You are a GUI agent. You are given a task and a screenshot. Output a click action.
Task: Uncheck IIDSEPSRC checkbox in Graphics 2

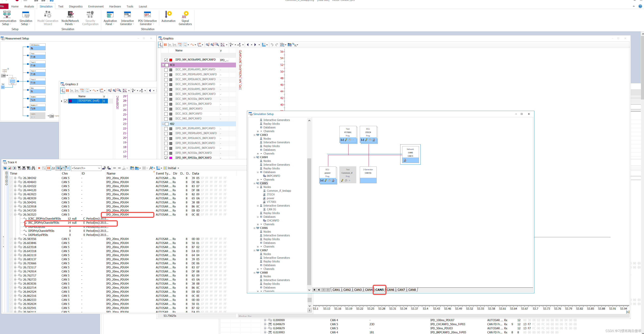tap(66, 101)
